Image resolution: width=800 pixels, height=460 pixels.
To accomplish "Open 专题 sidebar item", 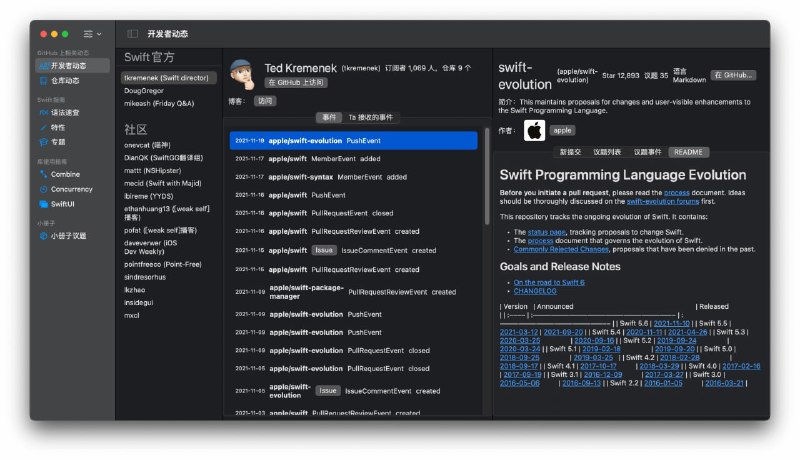I will click(72, 142).
